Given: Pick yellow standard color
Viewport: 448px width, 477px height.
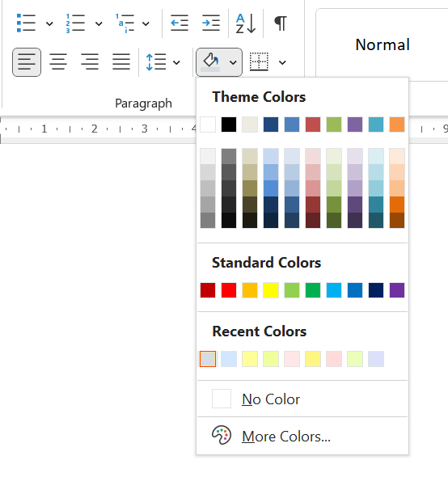Looking at the screenshot, I should 271,290.
